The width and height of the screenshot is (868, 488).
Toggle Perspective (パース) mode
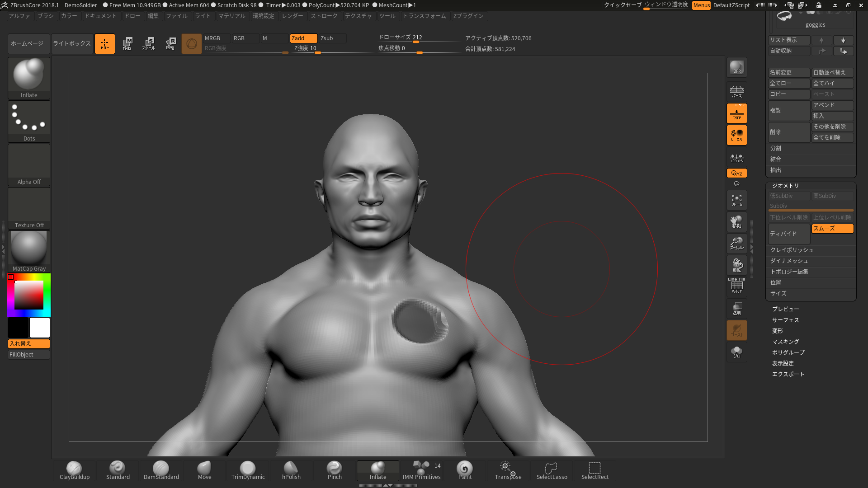737,92
